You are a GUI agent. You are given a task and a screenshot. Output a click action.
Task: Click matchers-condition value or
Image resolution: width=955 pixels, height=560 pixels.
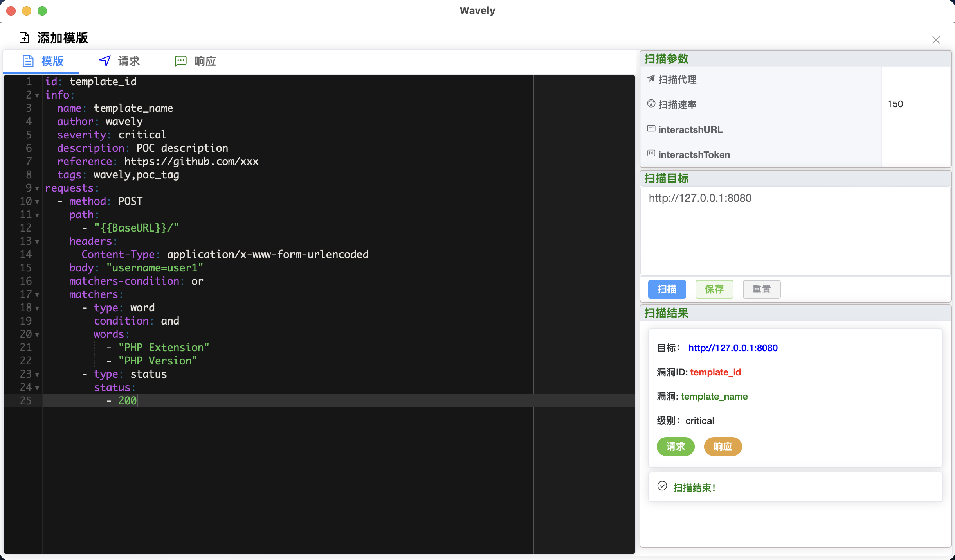tap(197, 281)
